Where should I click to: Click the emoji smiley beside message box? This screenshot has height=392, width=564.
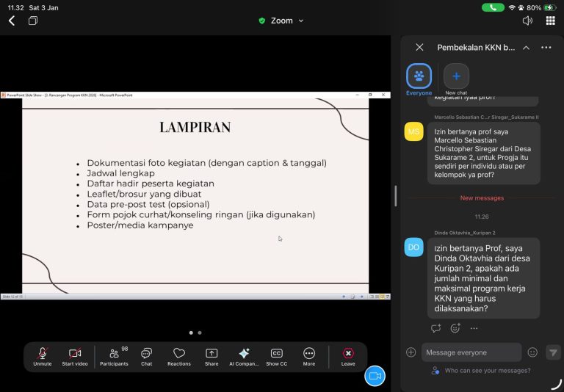coord(532,352)
